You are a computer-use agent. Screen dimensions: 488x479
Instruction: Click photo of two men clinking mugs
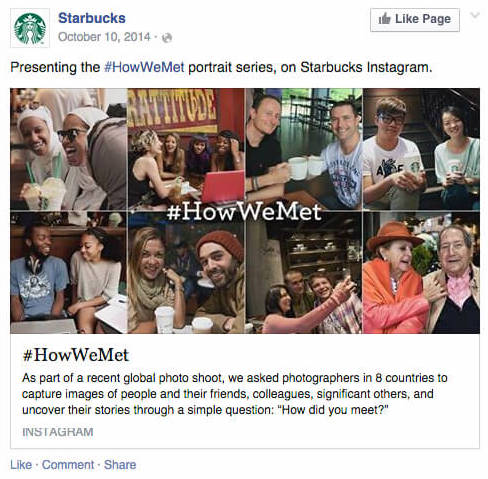click(x=304, y=149)
